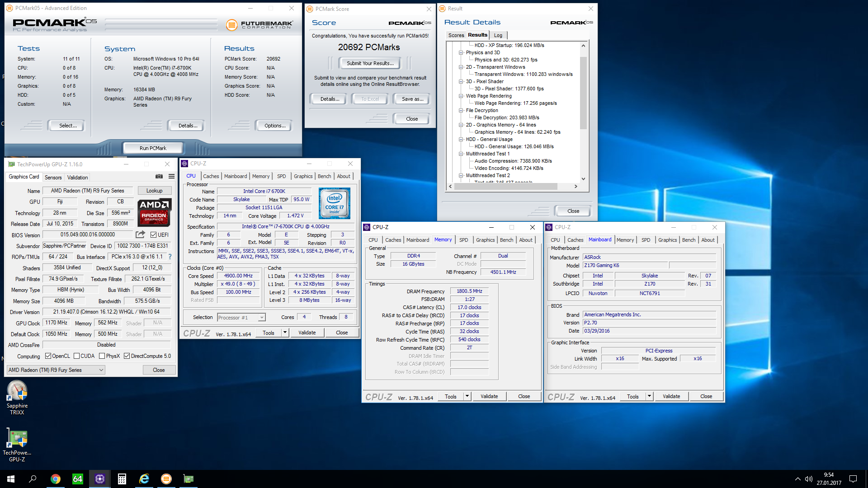Open Tools dropdown arrow in CPU-Z Memory window
The image size is (868, 488).
467,396
